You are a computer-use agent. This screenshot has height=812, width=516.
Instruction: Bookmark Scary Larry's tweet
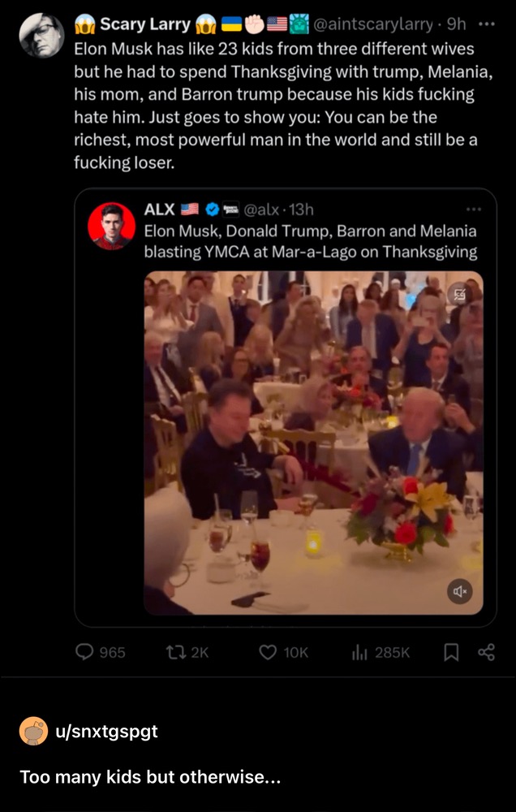(454, 652)
